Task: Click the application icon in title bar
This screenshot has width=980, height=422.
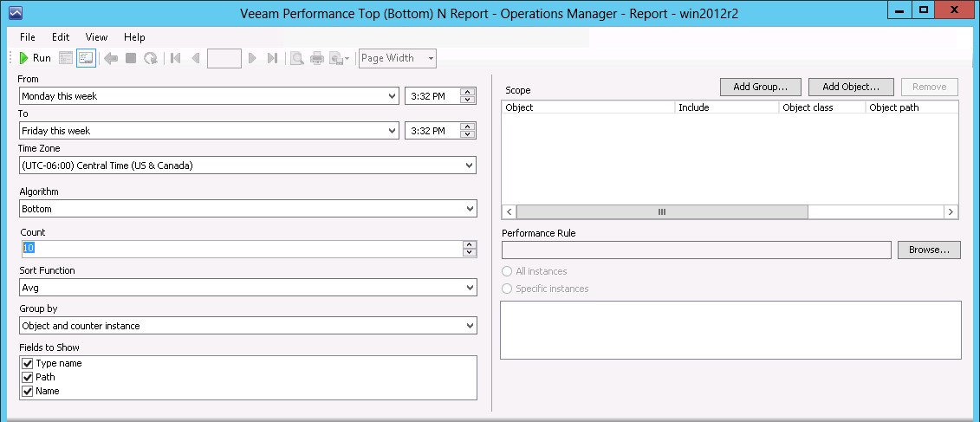Action: coord(16,12)
